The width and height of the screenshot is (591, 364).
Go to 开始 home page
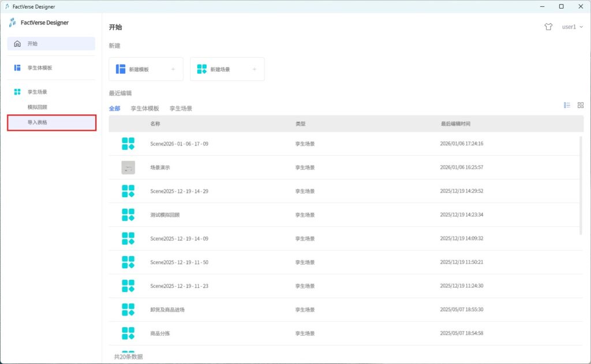[x=32, y=43]
